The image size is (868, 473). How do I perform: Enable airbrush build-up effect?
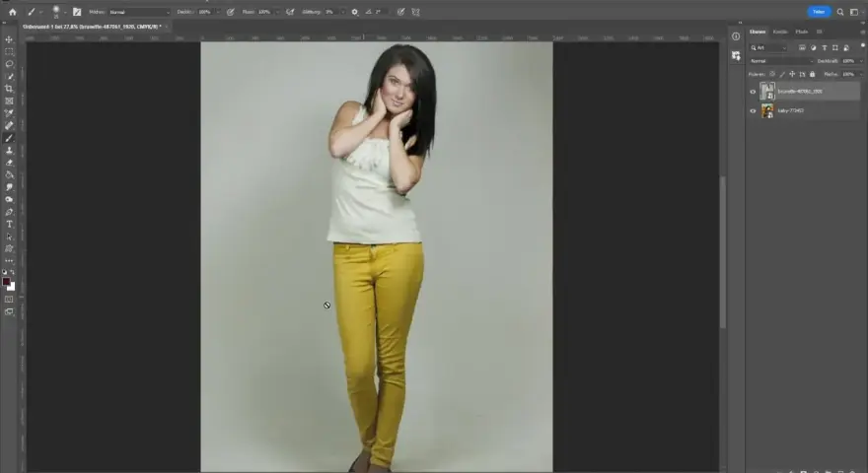(290, 12)
